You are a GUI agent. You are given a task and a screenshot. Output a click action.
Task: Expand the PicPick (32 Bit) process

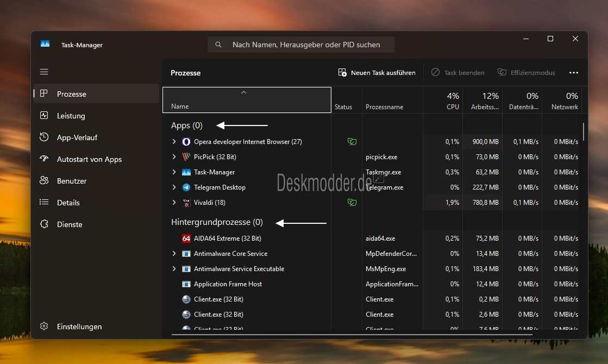(174, 156)
